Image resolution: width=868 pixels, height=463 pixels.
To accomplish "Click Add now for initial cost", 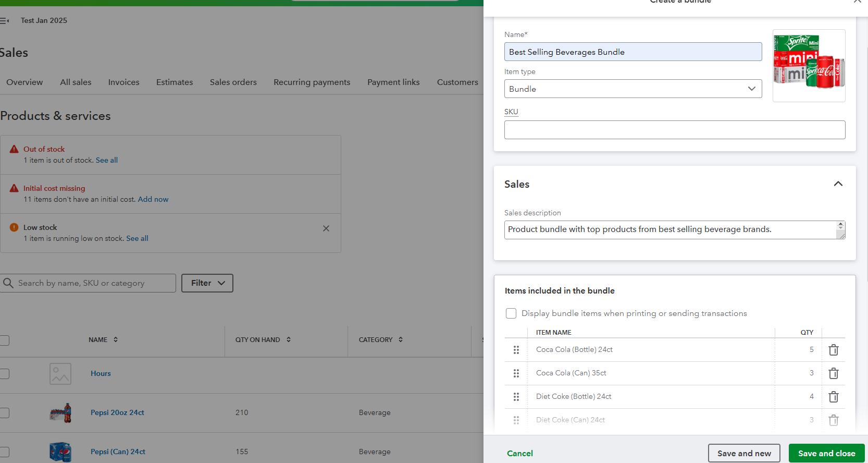I will [x=153, y=199].
